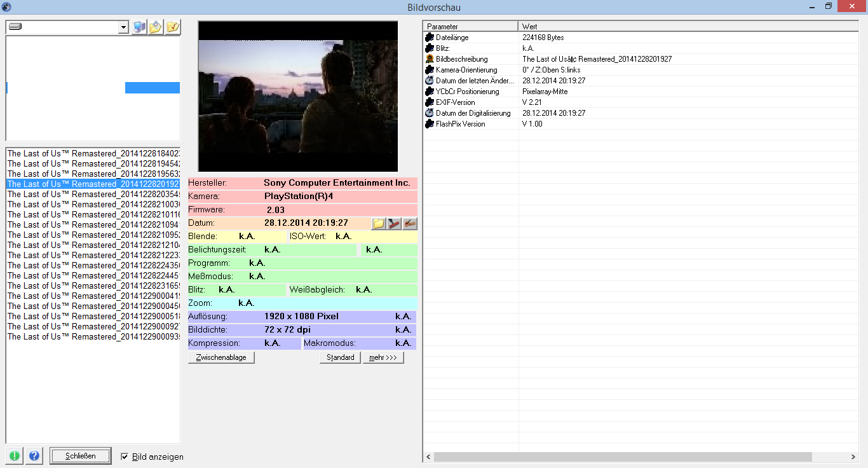The width and height of the screenshot is (868, 468).
Task: Click the computer/network icon beside drive dropdown
Action: (139, 27)
